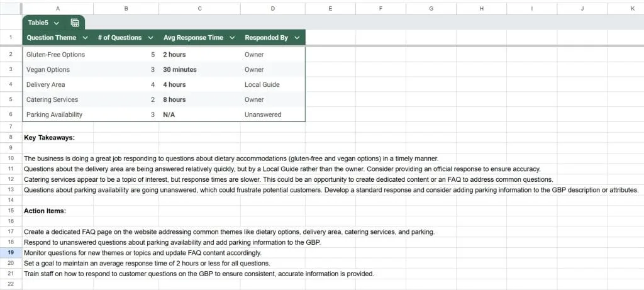Click the Owner cell in Vegan Options row
644x290 pixels.
273,70
